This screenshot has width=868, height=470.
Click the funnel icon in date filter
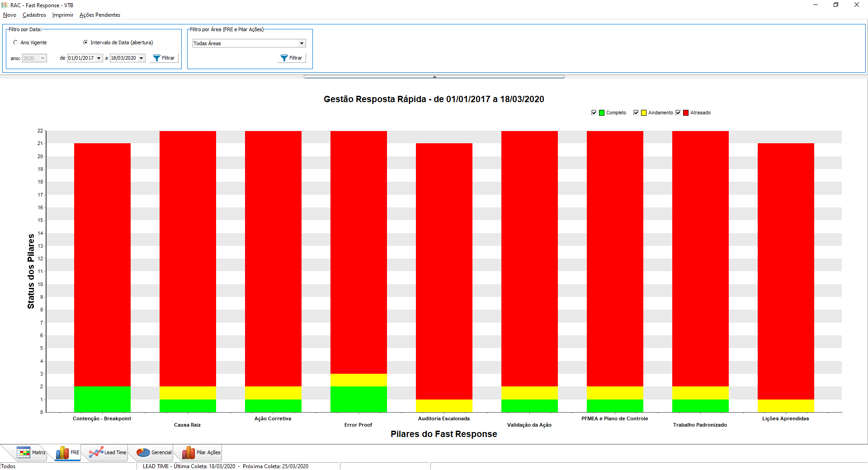(x=156, y=58)
